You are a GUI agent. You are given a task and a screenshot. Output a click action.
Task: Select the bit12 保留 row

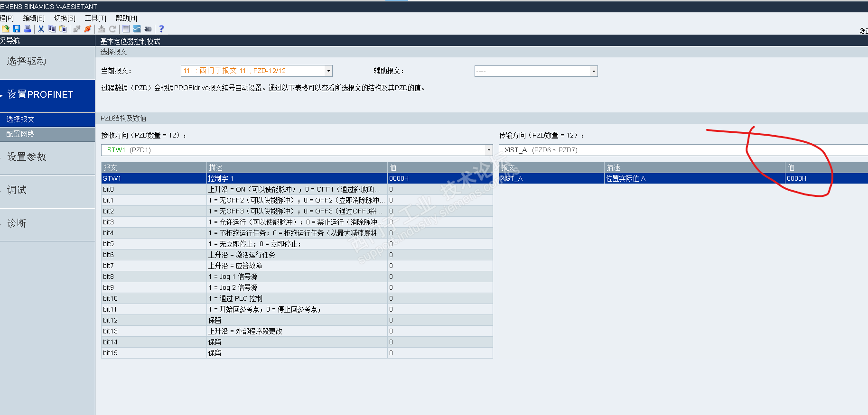297,320
